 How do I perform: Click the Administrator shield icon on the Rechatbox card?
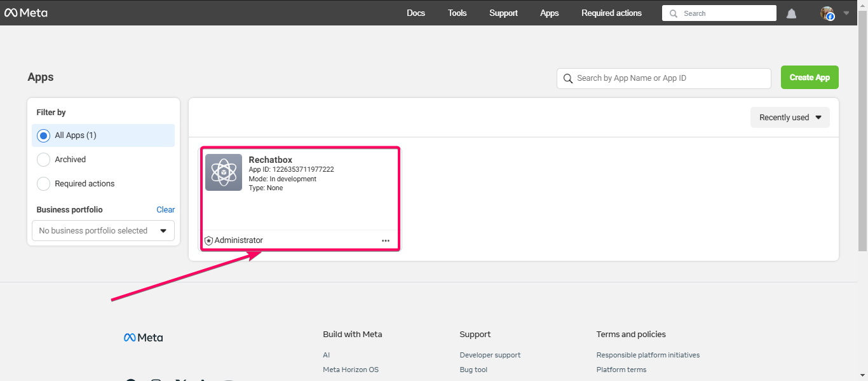[208, 240]
